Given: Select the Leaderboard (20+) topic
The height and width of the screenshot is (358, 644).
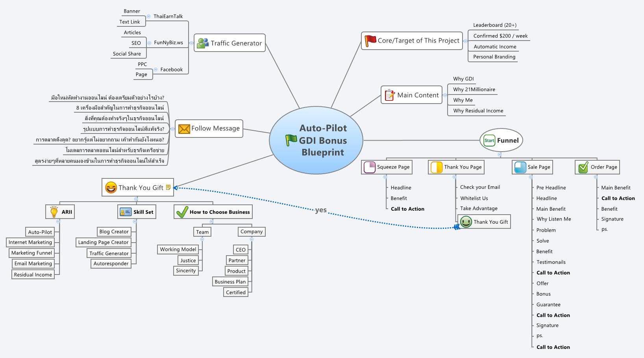Looking at the screenshot, I should click(x=494, y=25).
